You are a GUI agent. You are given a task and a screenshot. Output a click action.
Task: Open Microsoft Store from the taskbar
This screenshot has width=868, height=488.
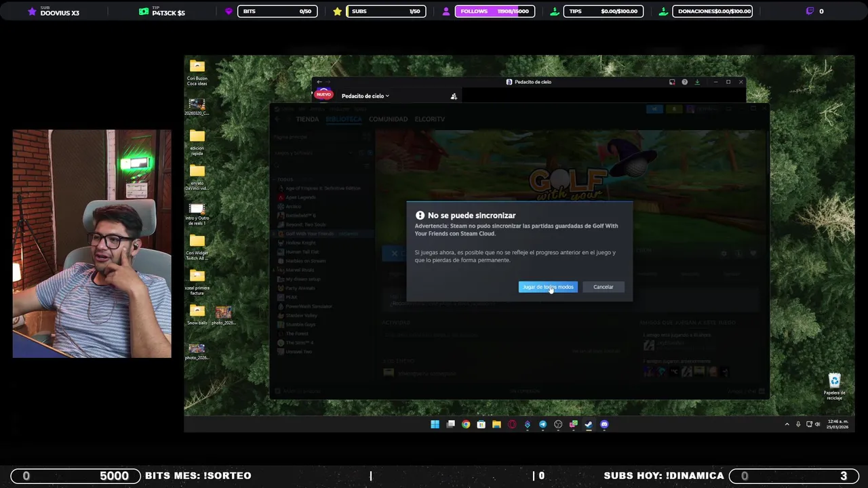(x=481, y=424)
